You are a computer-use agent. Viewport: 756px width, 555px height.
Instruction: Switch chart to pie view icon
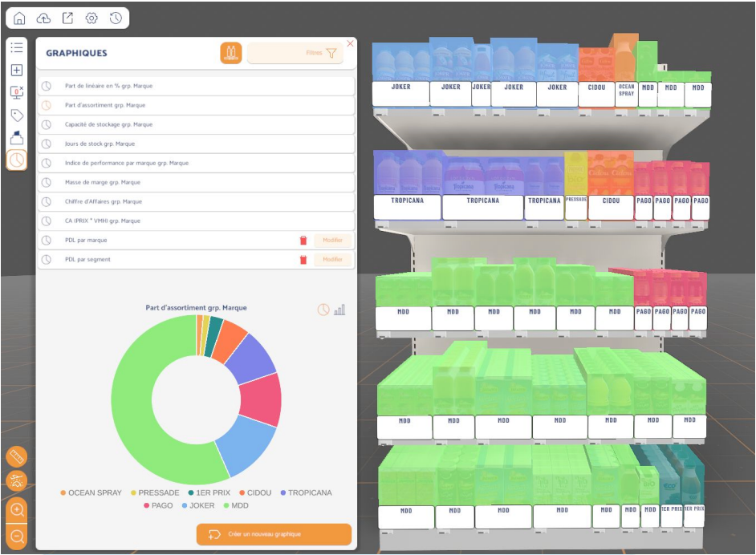pos(323,310)
